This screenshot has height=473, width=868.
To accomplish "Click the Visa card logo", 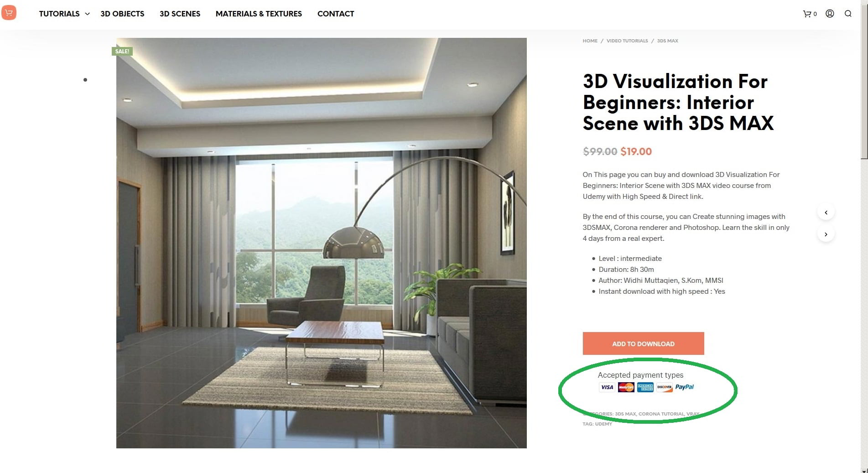I will tap(607, 387).
